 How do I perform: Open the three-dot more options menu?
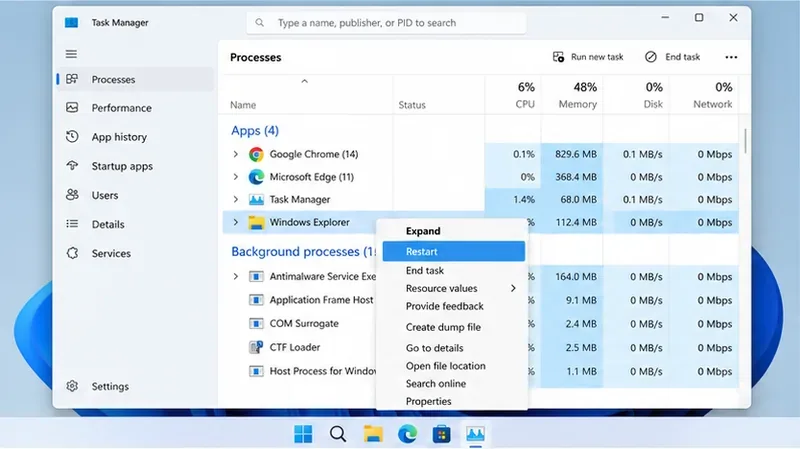pyautogui.click(x=731, y=57)
